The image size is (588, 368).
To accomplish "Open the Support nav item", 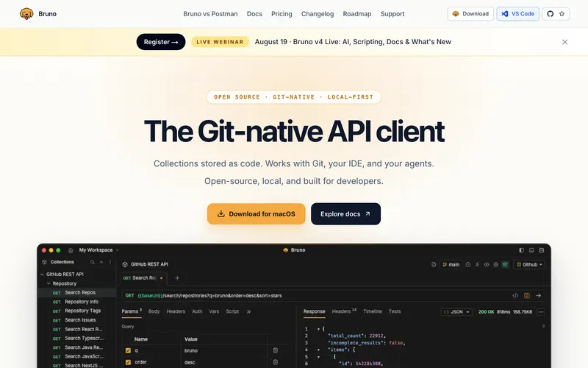I will [x=392, y=14].
